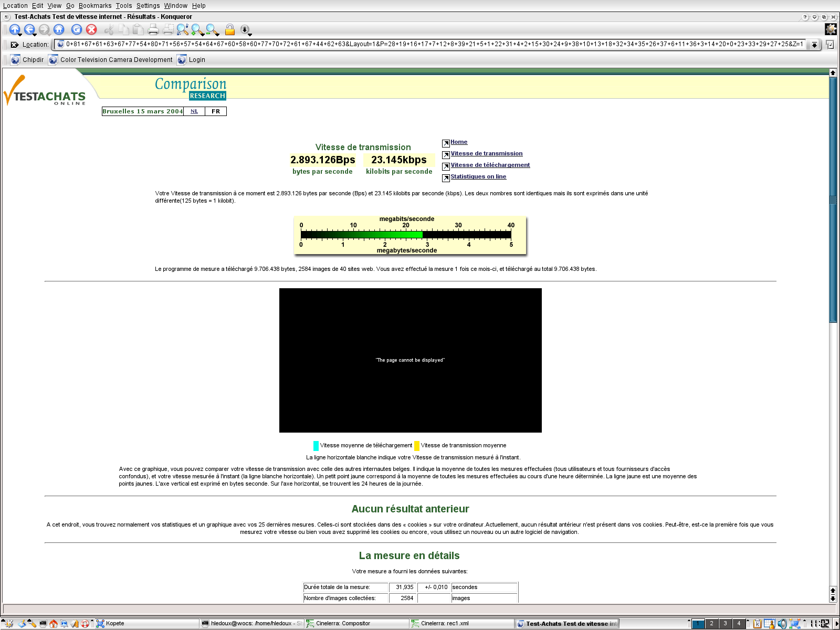Switch page language to FR
840x630 pixels.
[216, 111]
